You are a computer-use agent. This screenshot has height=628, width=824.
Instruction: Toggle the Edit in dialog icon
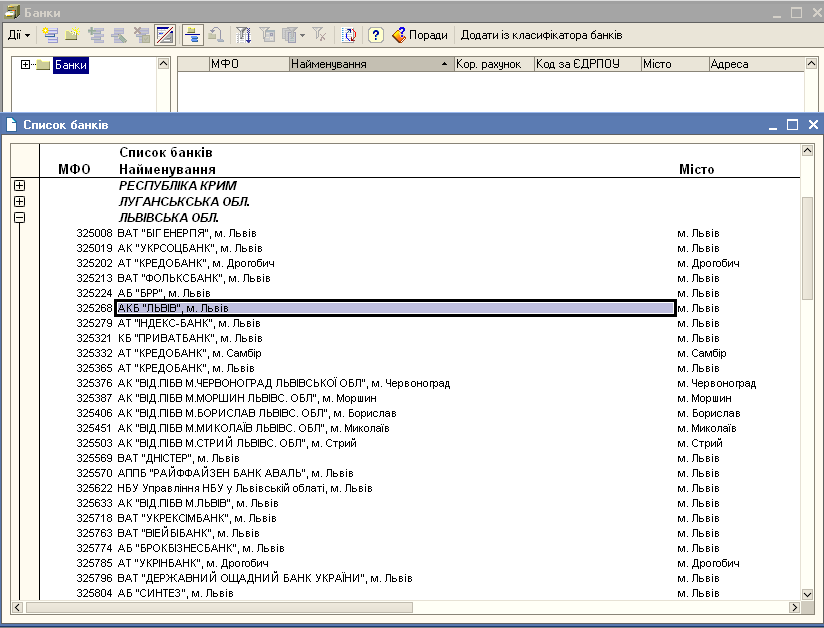point(165,35)
